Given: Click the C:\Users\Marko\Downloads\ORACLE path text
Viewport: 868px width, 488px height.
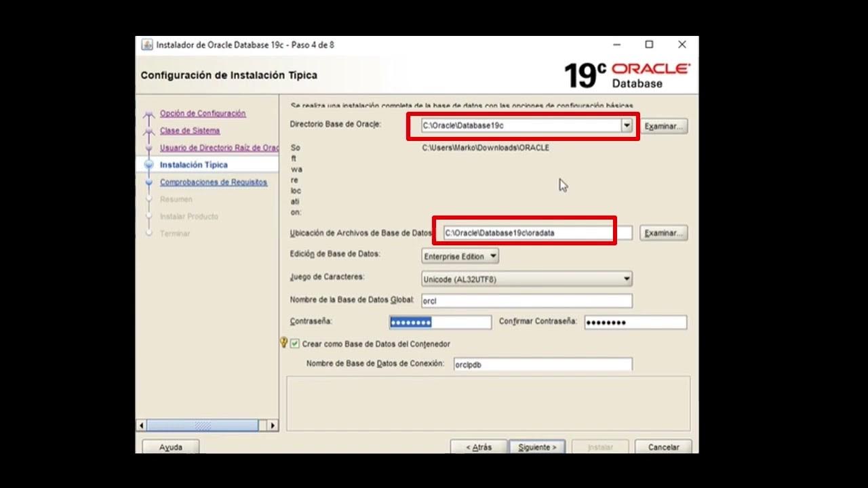Looking at the screenshot, I should [486, 147].
